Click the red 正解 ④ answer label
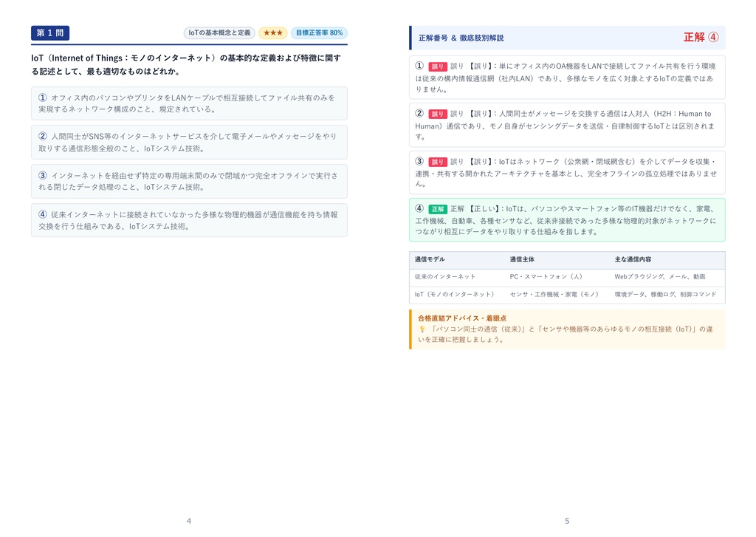 tap(701, 37)
